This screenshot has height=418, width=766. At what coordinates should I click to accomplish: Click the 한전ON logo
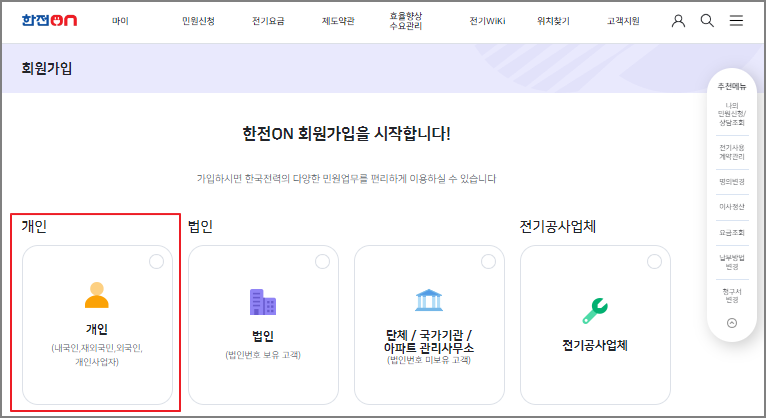point(49,21)
